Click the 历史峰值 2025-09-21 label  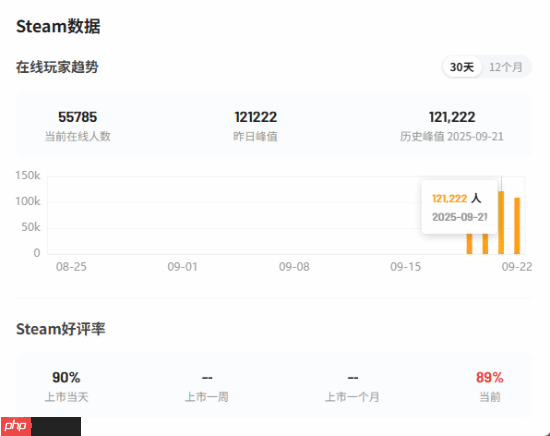tap(452, 136)
